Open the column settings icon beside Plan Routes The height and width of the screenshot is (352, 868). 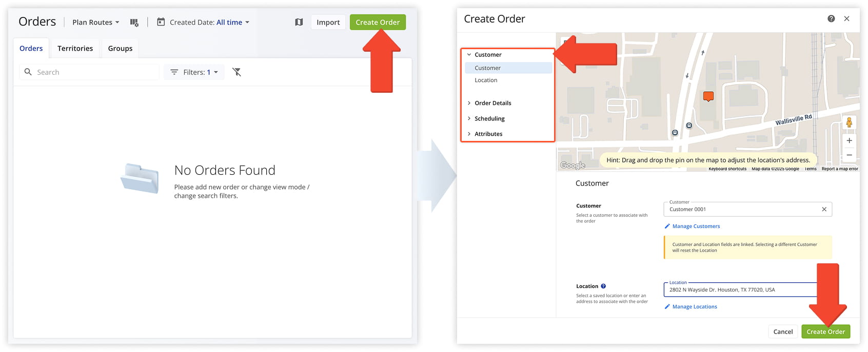coord(134,23)
